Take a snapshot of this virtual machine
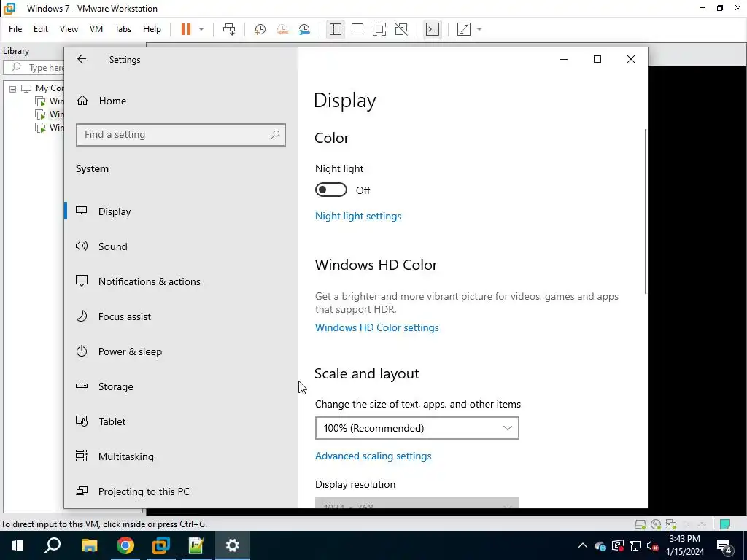The image size is (747, 560). click(x=260, y=29)
